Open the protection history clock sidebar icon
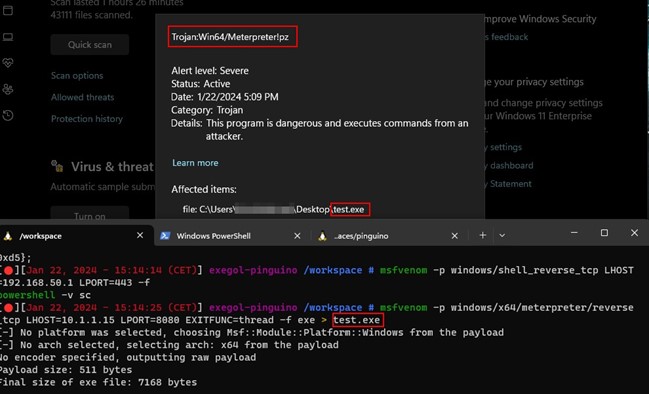This screenshot has width=649, height=394. pyautogui.click(x=8, y=115)
